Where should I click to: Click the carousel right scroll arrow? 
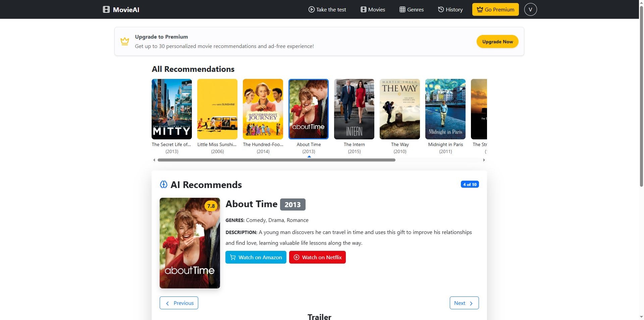[x=484, y=160]
